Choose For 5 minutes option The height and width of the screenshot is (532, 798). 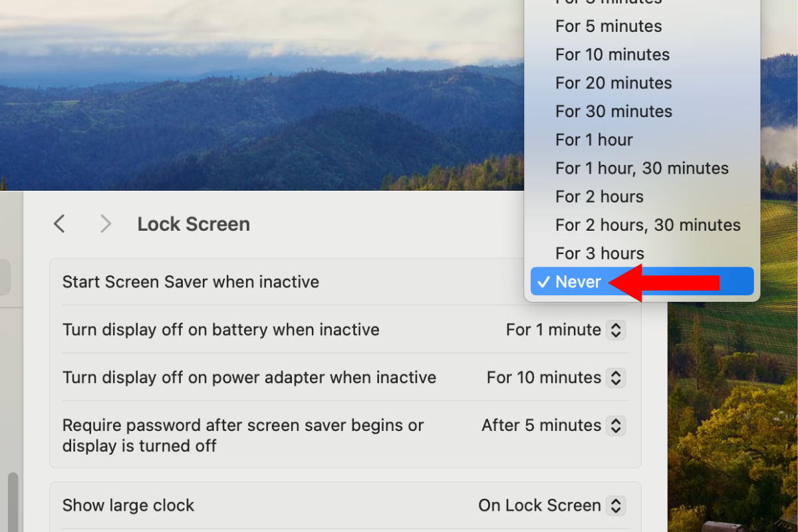pyautogui.click(x=608, y=27)
